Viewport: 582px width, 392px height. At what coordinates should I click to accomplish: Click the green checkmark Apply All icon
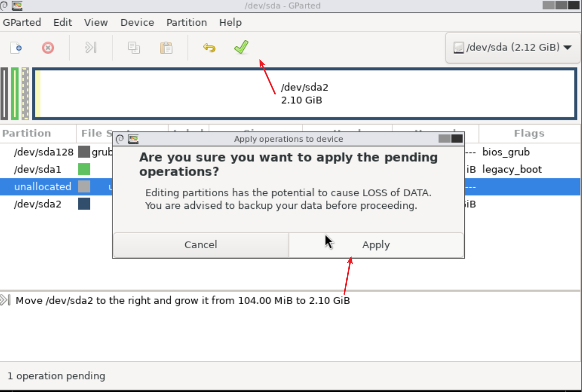tap(241, 47)
